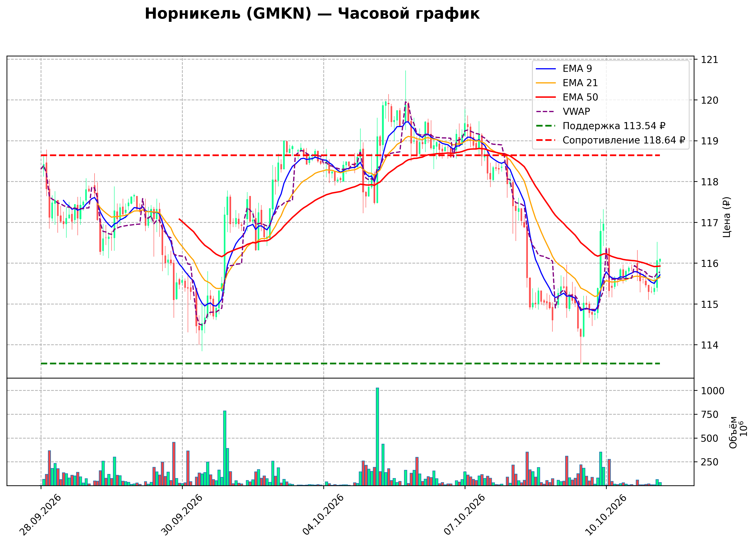Click the Объём axis title
Image resolution: width=756 pixels, height=544 pixels.
point(733,432)
